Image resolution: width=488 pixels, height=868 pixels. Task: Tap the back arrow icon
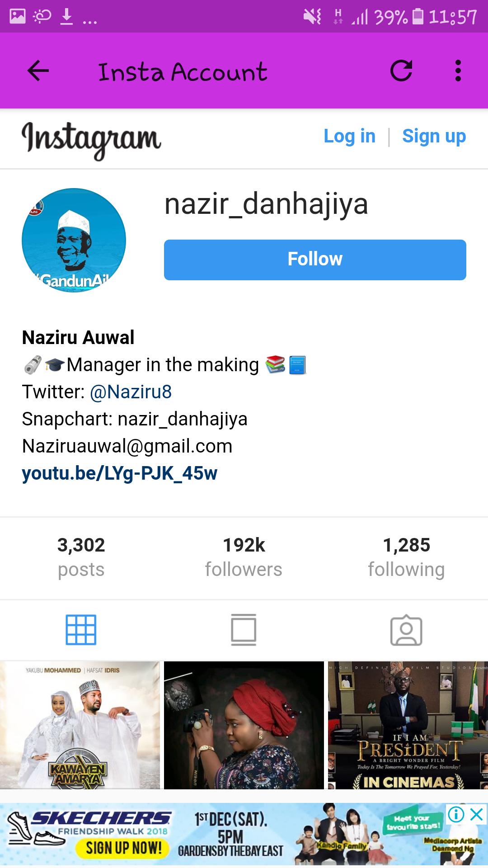point(38,71)
